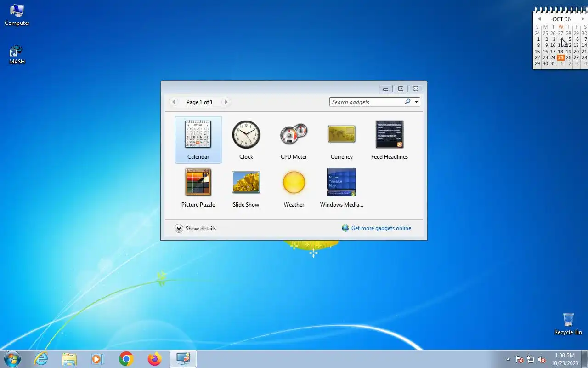The width and height of the screenshot is (588, 368).
Task: Select the Clock gadget
Action: tap(246, 140)
